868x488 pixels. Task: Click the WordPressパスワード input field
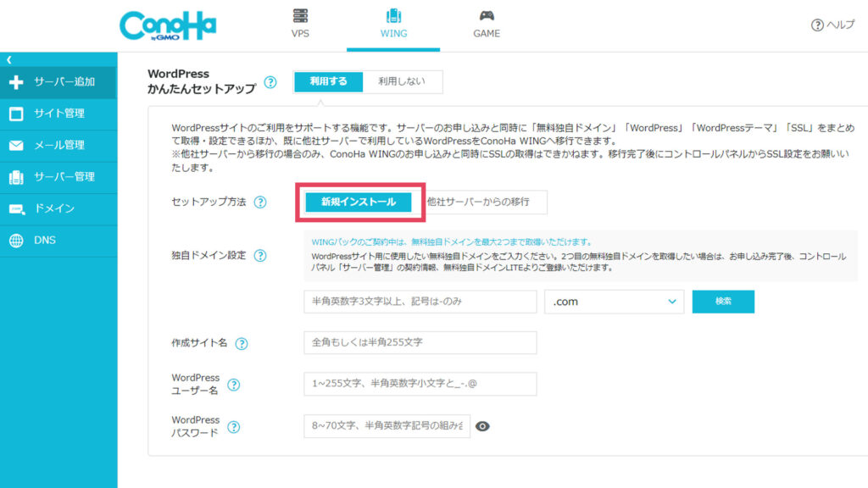coord(387,426)
